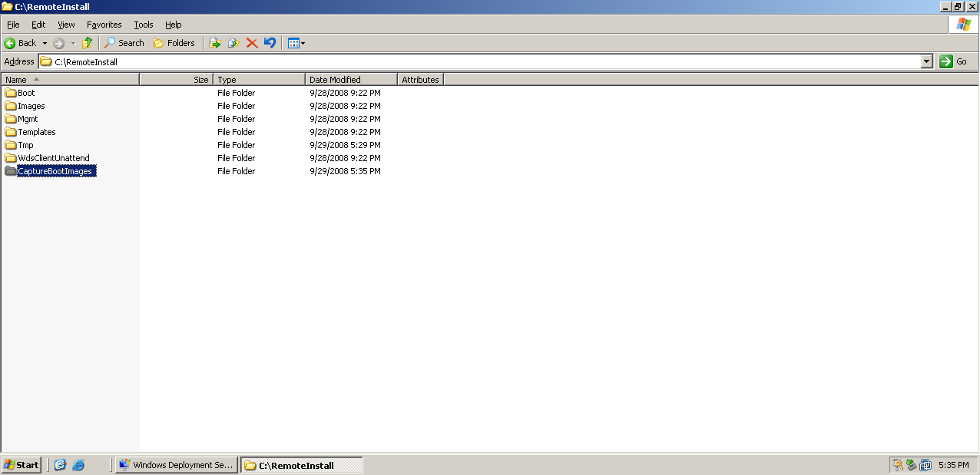Screen dimensions: 980x475
Task: Select the Mgmt folder icon
Action: click(11, 119)
